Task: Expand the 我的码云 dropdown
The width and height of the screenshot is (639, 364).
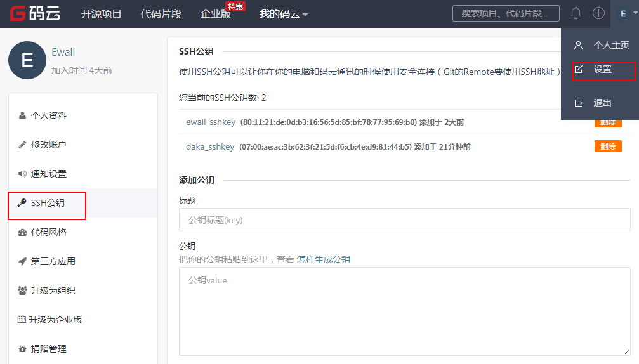Action: 284,14
